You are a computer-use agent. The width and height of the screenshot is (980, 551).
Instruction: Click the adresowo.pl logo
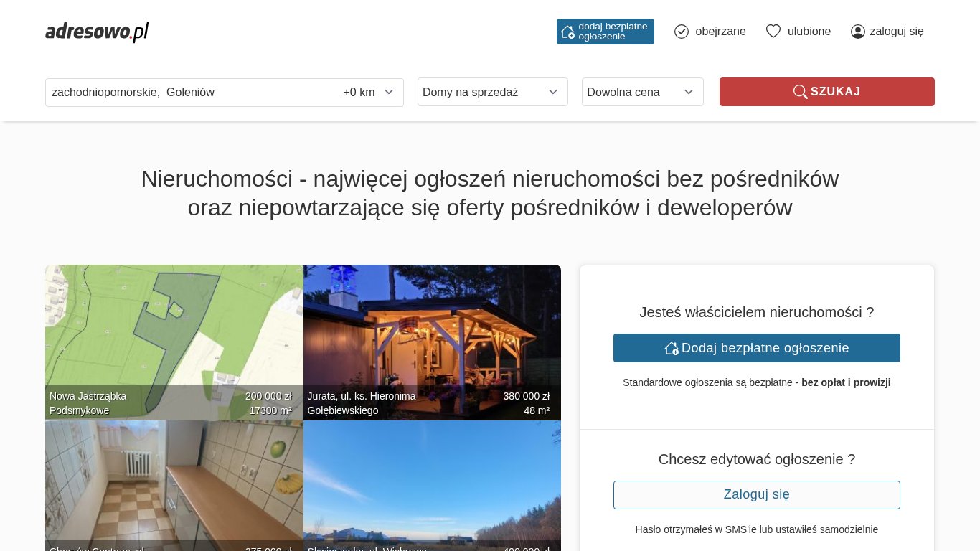[x=97, y=32]
